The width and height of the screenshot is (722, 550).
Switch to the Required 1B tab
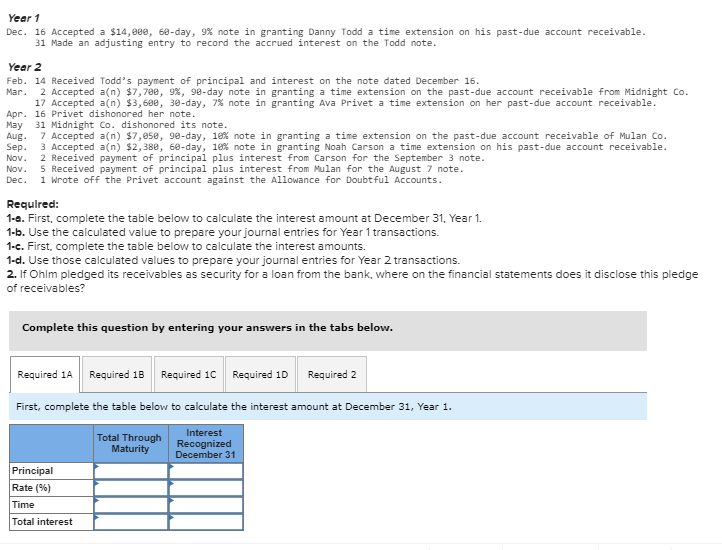tap(117, 374)
